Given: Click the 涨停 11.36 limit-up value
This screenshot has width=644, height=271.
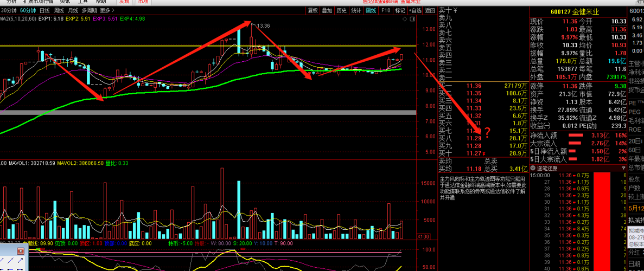Looking at the screenshot, I should tap(570, 86).
